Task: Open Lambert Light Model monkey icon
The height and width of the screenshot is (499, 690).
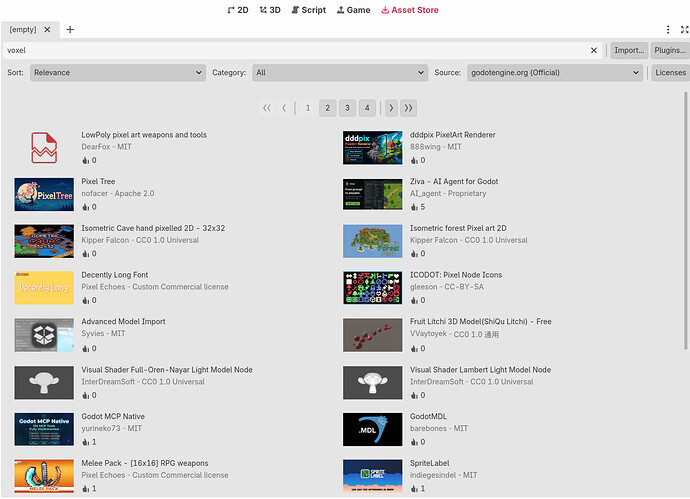Action: pos(373,383)
